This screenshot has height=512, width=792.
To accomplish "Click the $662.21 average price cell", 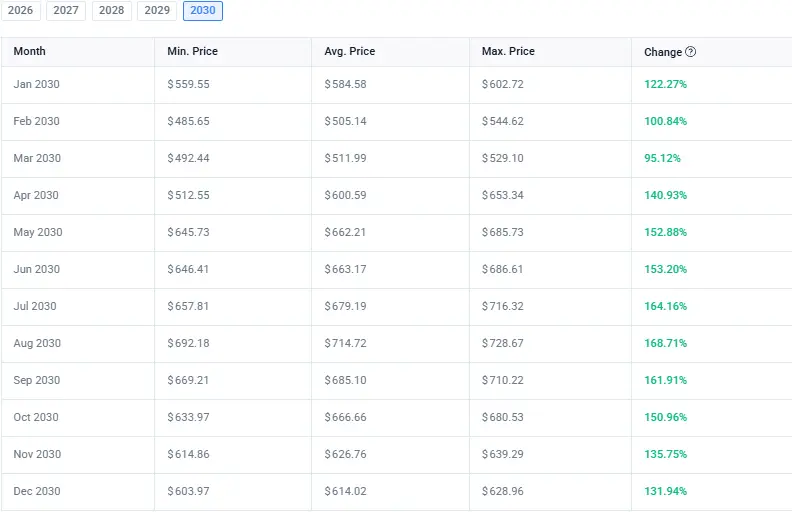I will (345, 232).
